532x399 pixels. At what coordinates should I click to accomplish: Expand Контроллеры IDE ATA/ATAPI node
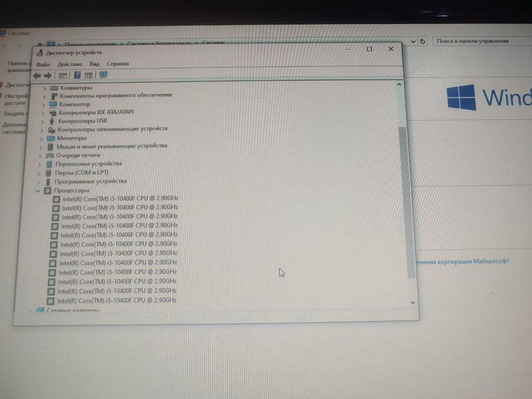43,113
